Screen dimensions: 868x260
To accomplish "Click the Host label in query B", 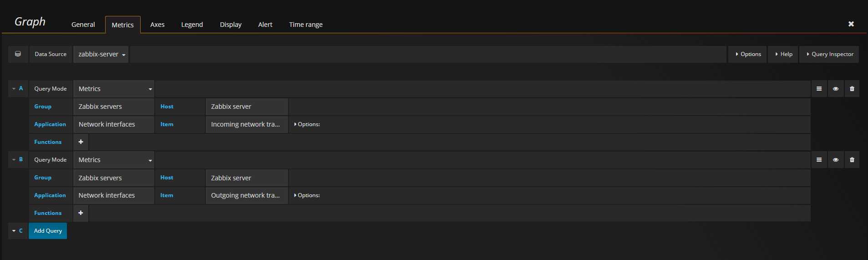I will pyautogui.click(x=167, y=178).
